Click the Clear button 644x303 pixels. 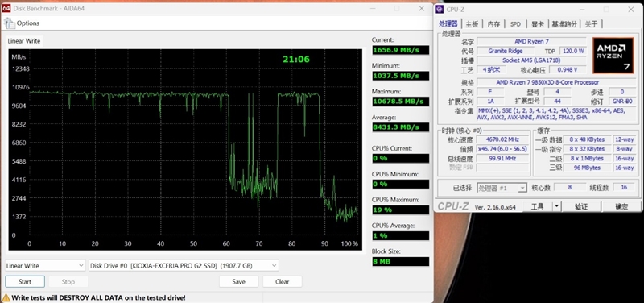[x=283, y=281]
